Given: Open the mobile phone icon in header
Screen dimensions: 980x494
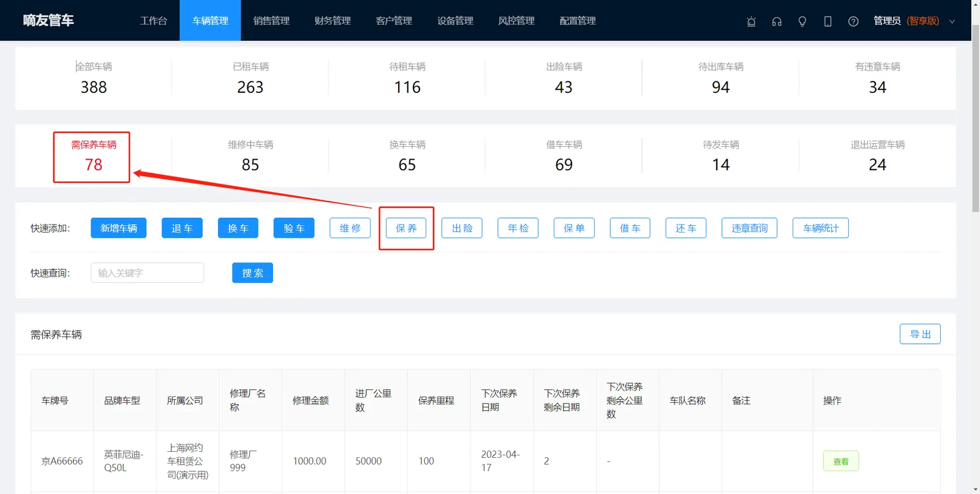Looking at the screenshot, I should [x=827, y=21].
